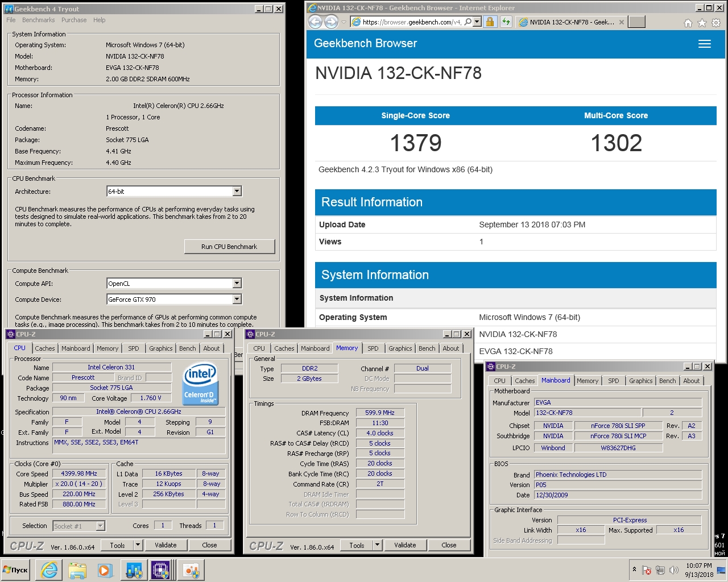Screen dimensions: 728x582
Task: Click Close in CPU-Z Memory window
Action: click(x=449, y=545)
